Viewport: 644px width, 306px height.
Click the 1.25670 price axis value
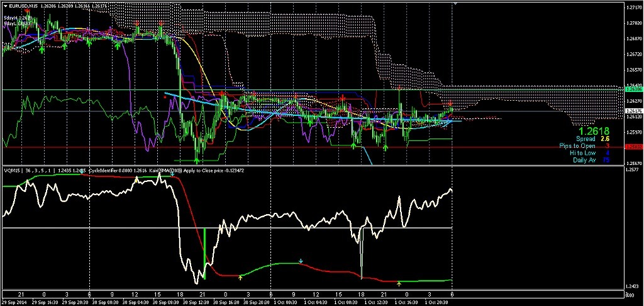(633, 163)
